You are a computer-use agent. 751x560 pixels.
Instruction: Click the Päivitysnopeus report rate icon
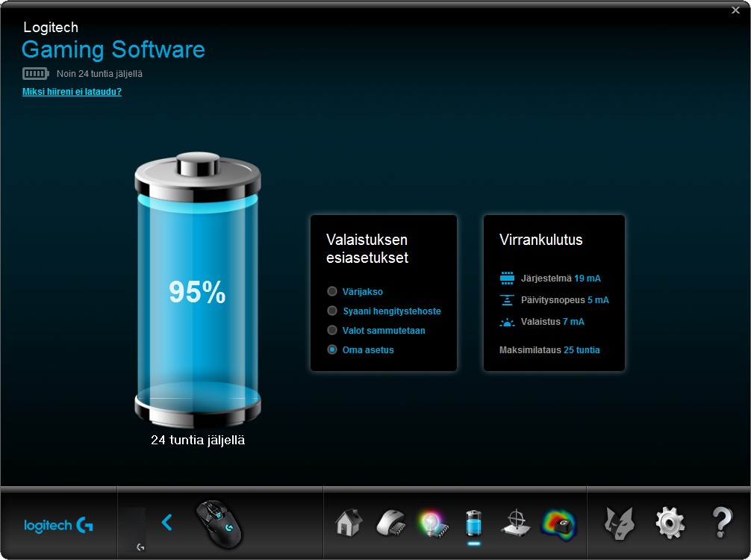(x=507, y=300)
